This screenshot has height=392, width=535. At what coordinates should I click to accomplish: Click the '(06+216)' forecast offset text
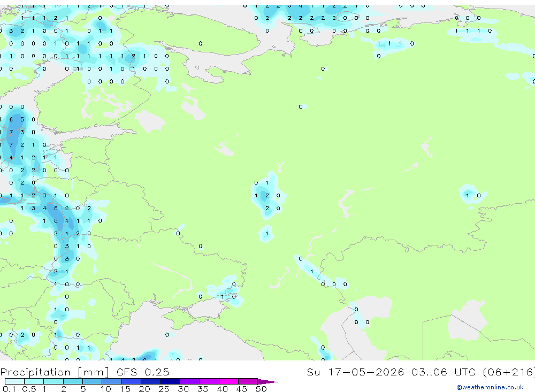click(509, 372)
